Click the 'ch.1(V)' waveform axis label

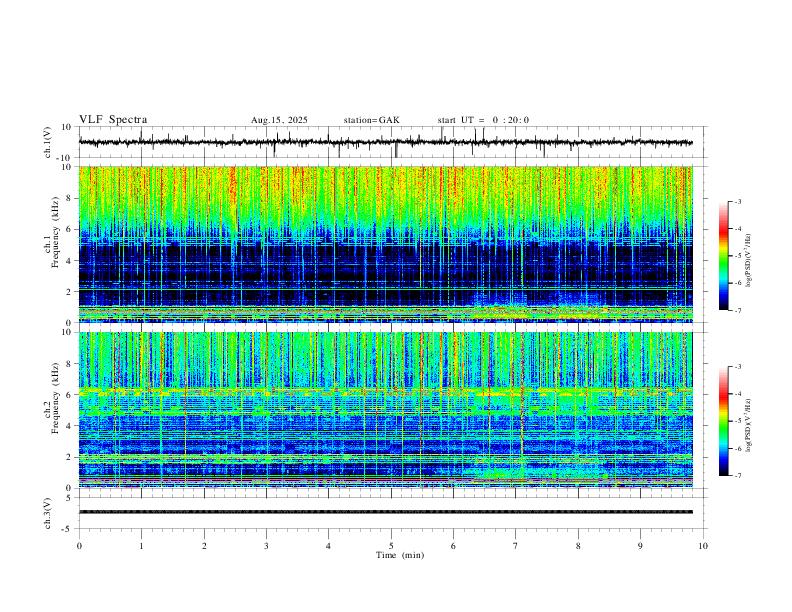coord(48,142)
